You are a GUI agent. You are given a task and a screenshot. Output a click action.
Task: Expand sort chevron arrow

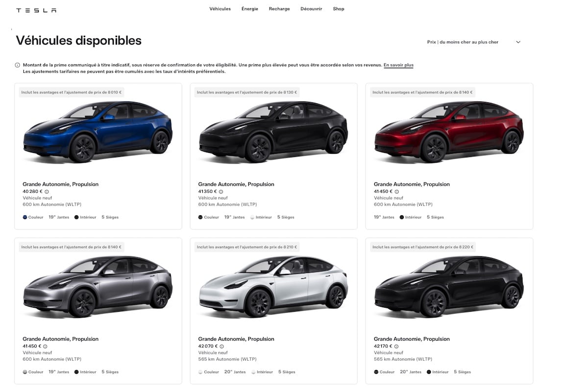click(x=518, y=42)
